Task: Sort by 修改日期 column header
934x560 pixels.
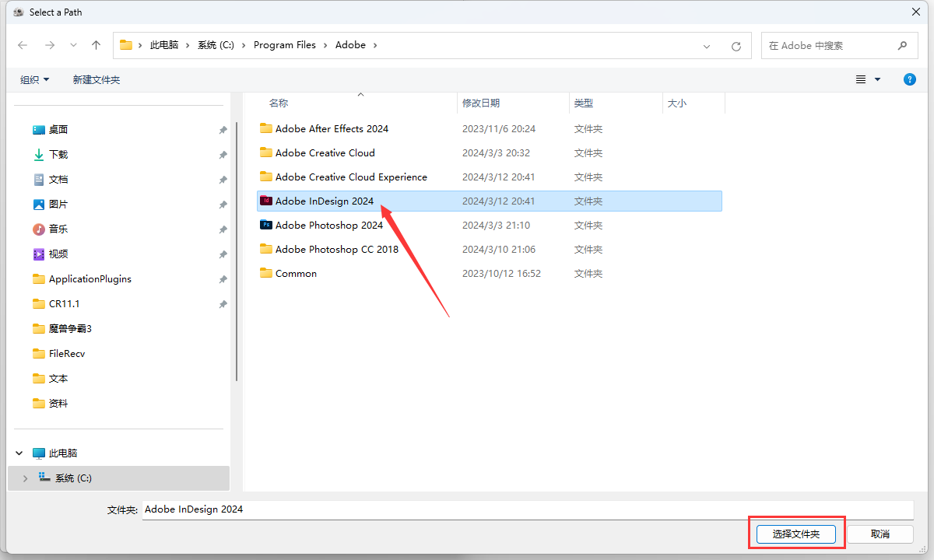Action: pos(481,103)
